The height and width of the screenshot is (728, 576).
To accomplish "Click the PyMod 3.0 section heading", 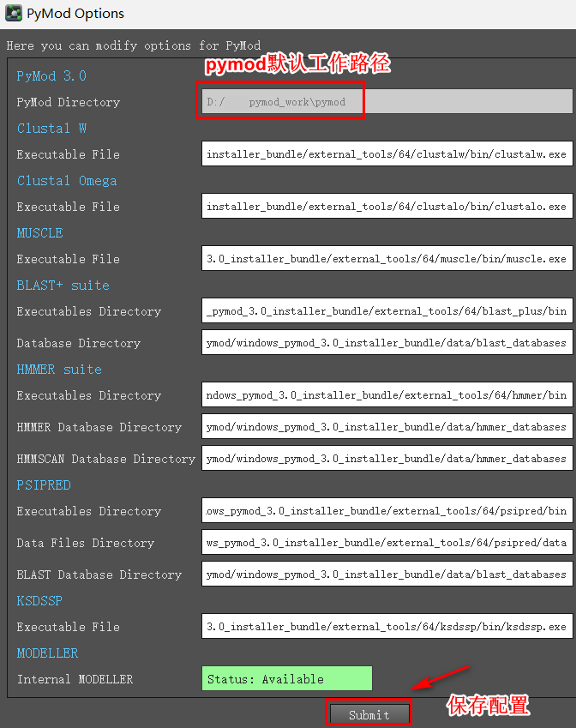I will pyautogui.click(x=51, y=75).
